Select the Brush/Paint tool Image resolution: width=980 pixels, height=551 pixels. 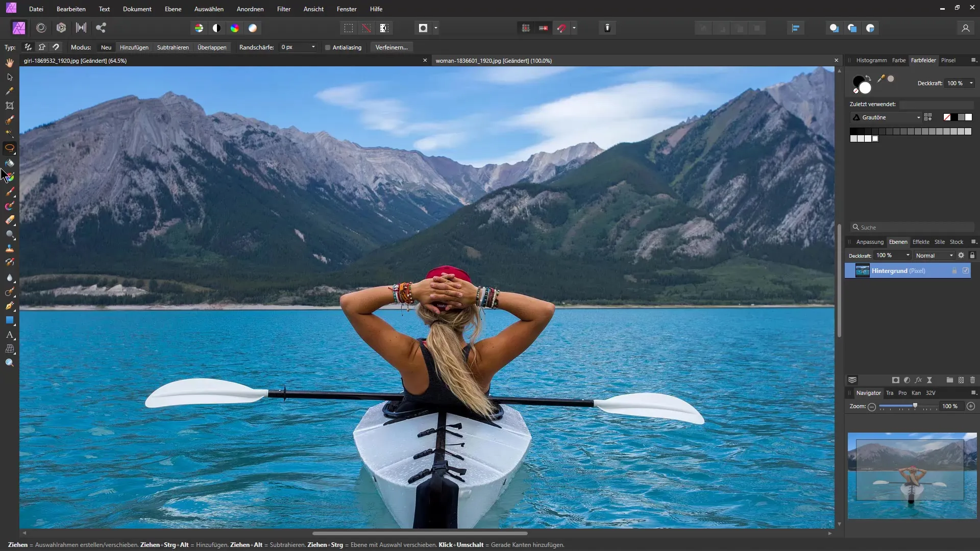[x=9, y=191]
